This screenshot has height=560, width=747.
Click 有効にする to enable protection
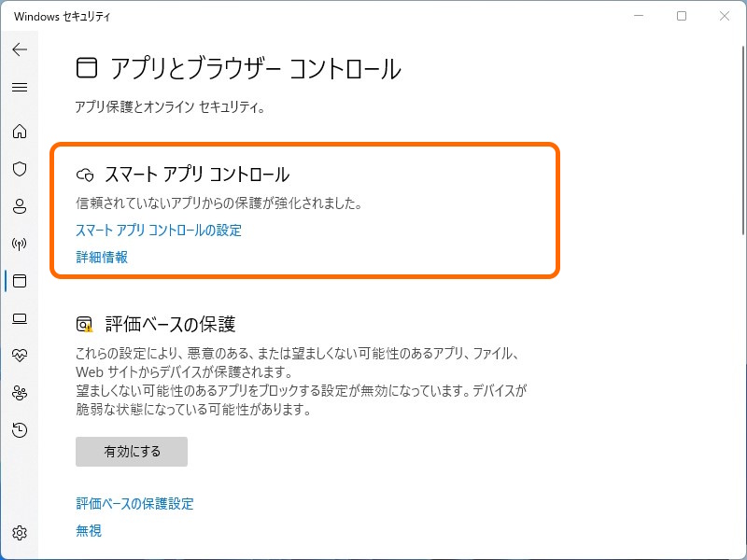(130, 452)
